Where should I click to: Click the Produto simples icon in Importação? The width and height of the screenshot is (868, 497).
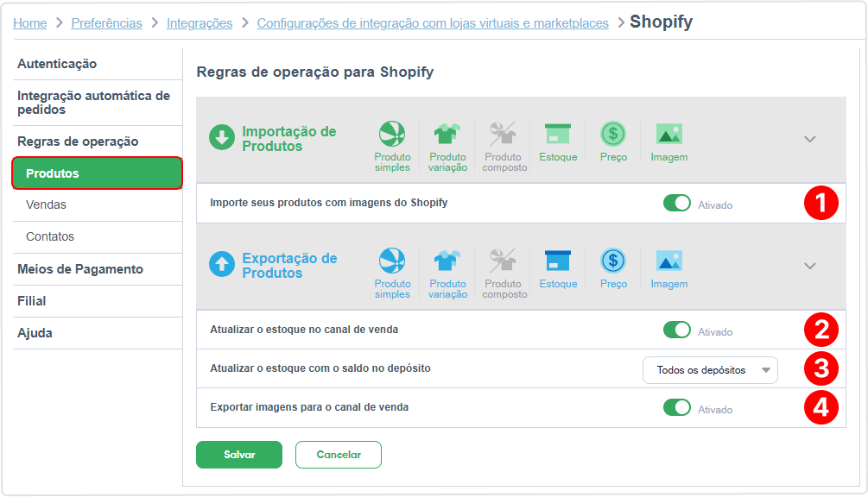point(392,134)
